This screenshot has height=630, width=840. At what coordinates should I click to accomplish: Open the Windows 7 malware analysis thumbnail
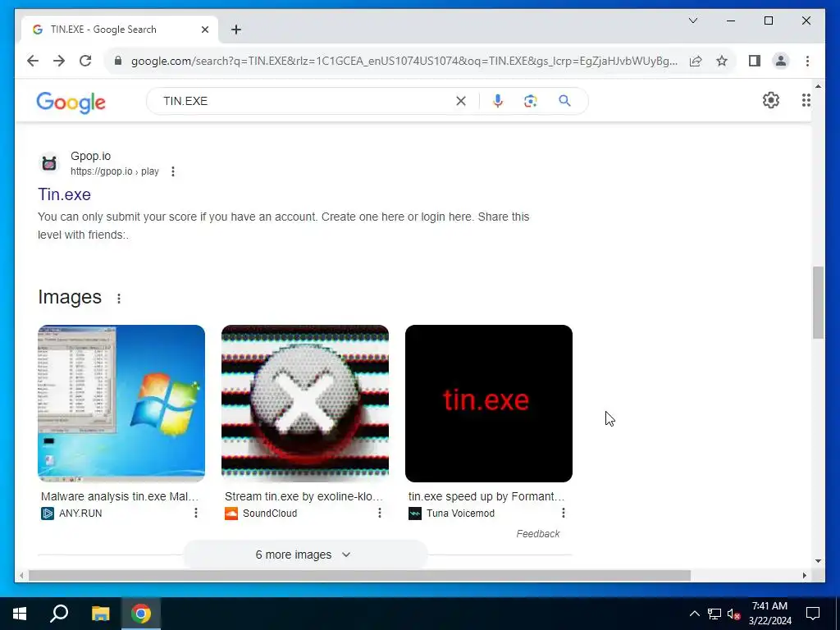tap(121, 404)
